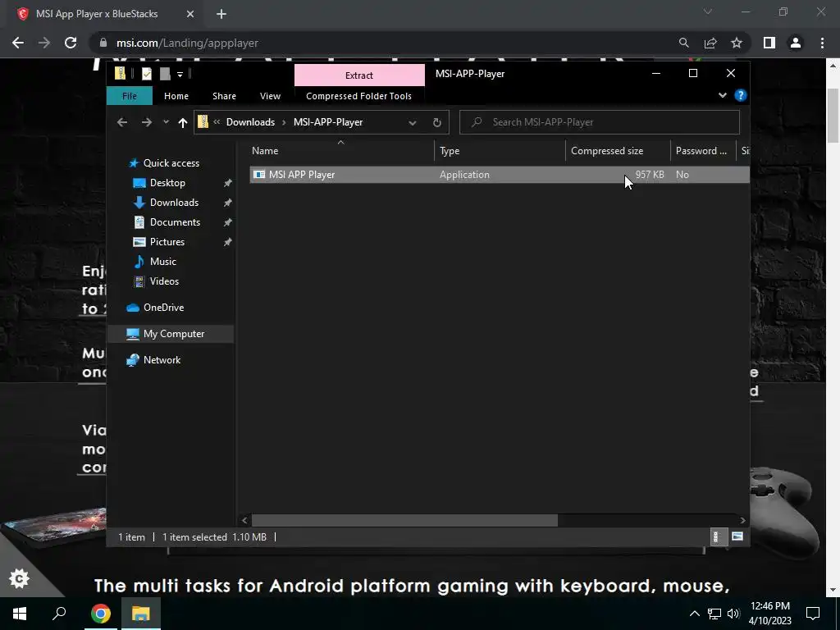This screenshot has height=630, width=840.
Task: Open the File ribbon tab
Action: [130, 96]
